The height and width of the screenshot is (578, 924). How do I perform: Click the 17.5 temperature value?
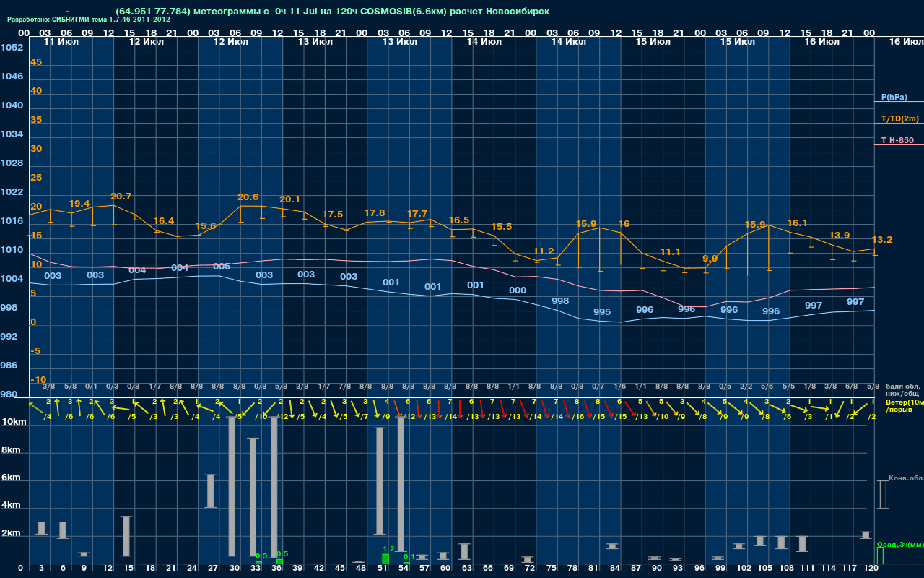tap(333, 215)
